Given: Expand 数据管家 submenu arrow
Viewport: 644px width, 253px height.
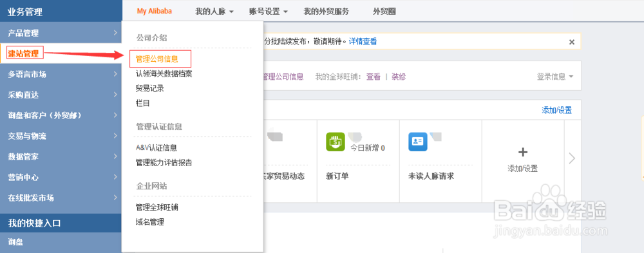Looking at the screenshot, I should [115, 156].
